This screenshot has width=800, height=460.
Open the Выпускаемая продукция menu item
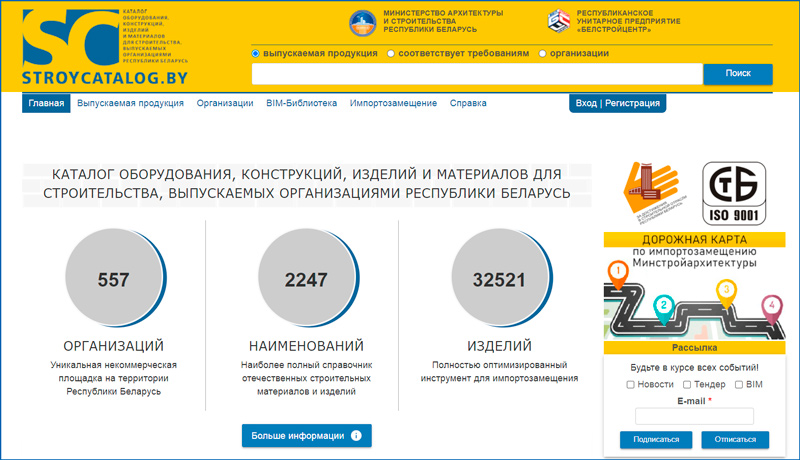point(130,103)
